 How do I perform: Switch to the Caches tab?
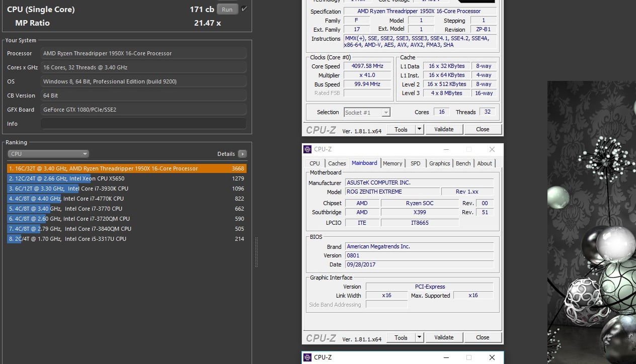coord(337,163)
